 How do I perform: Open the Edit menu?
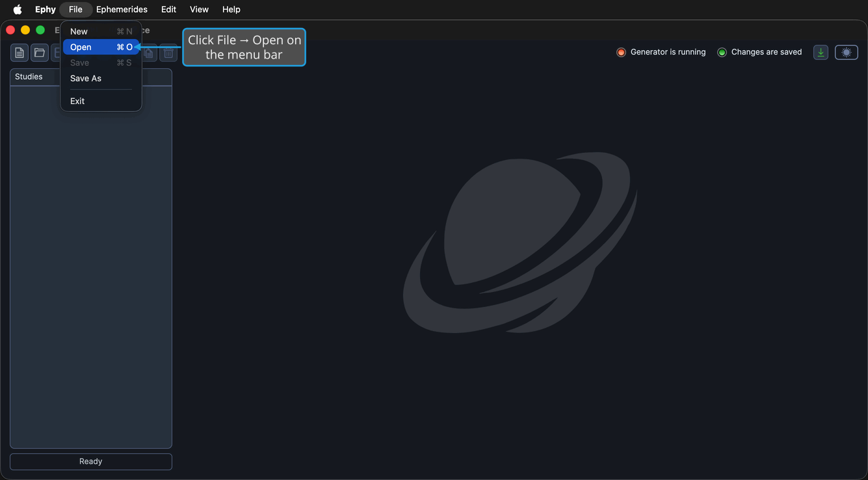pyautogui.click(x=168, y=9)
